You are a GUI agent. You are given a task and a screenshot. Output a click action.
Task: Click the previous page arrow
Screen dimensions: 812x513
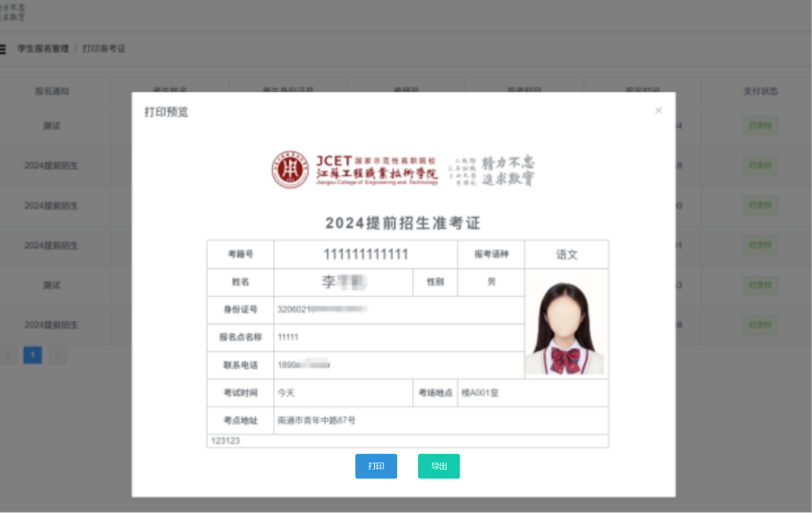(x=9, y=355)
